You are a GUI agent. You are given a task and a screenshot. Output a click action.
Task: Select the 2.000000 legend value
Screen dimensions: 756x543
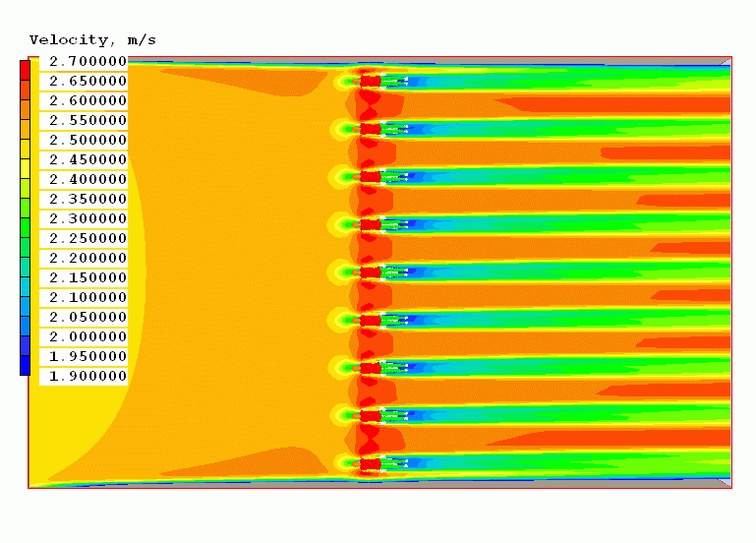[x=87, y=337]
